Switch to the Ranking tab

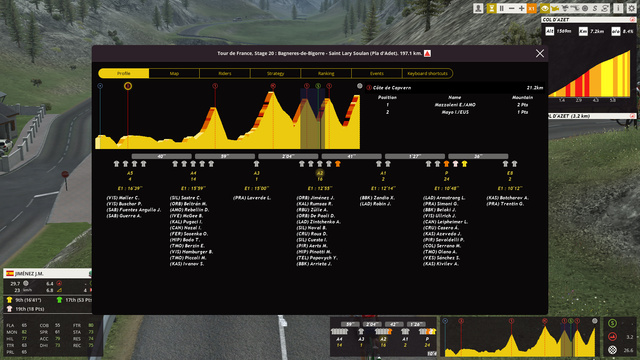326,73
